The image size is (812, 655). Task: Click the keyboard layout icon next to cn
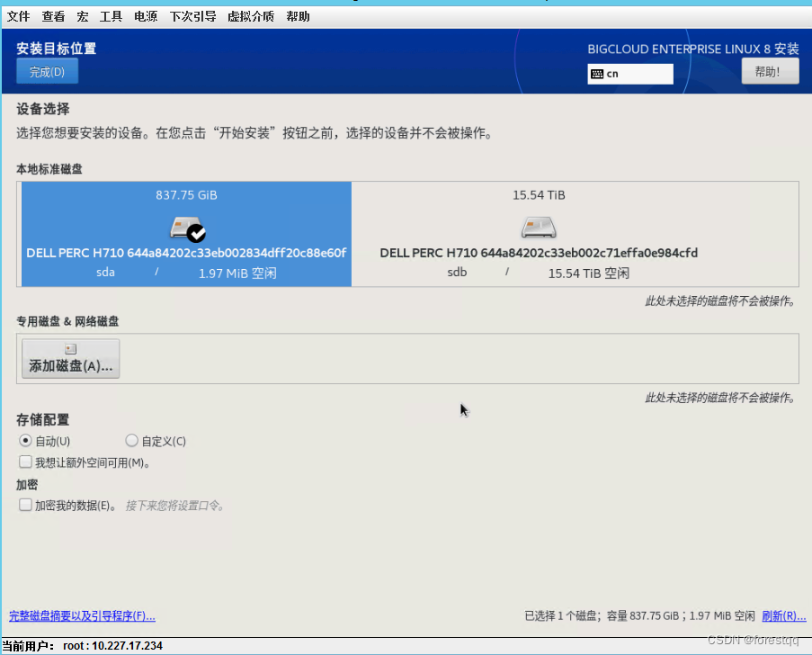(x=596, y=74)
